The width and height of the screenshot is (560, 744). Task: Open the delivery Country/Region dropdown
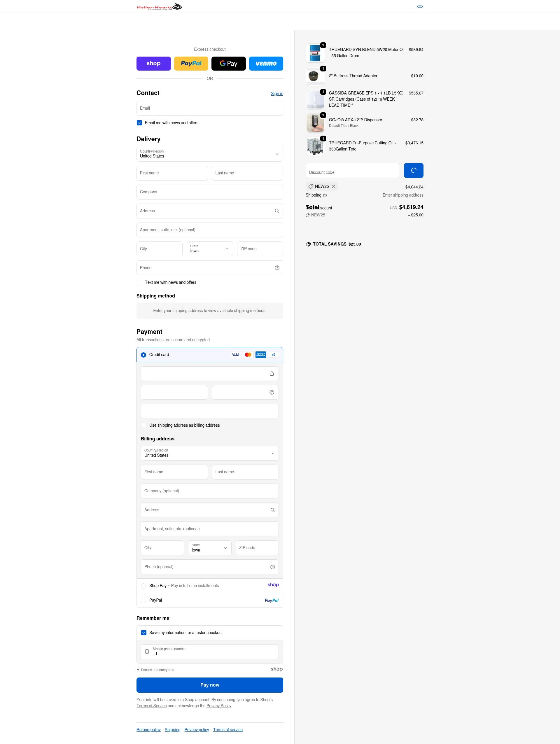(209, 154)
